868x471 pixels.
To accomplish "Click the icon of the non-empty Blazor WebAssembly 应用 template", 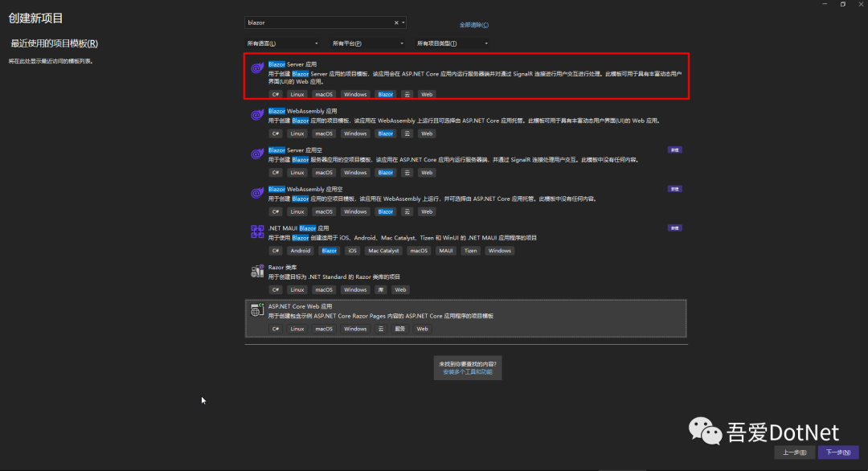I will [x=257, y=115].
